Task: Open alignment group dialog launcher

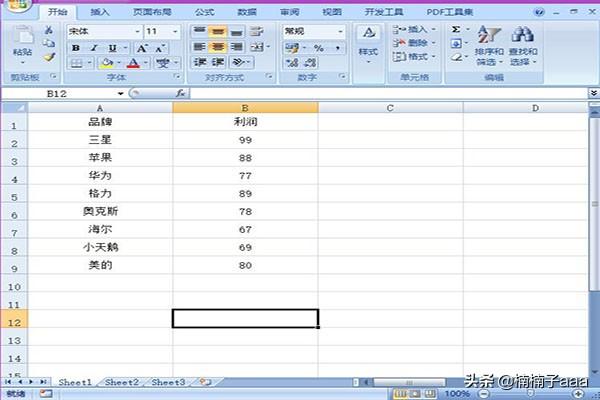Action: click(269, 77)
